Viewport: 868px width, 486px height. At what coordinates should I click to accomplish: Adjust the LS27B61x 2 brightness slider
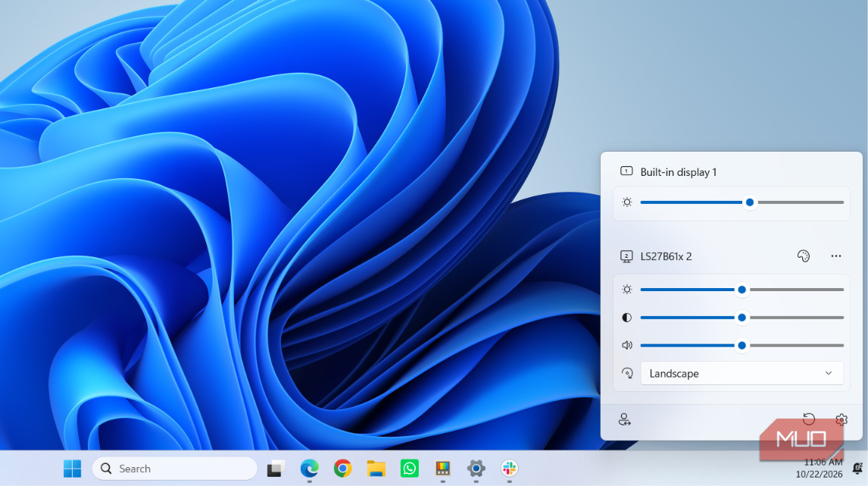point(742,290)
